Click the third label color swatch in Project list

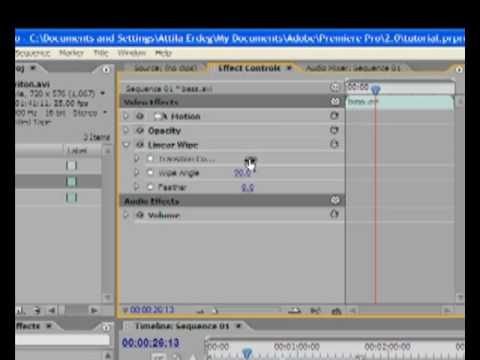tap(71, 197)
